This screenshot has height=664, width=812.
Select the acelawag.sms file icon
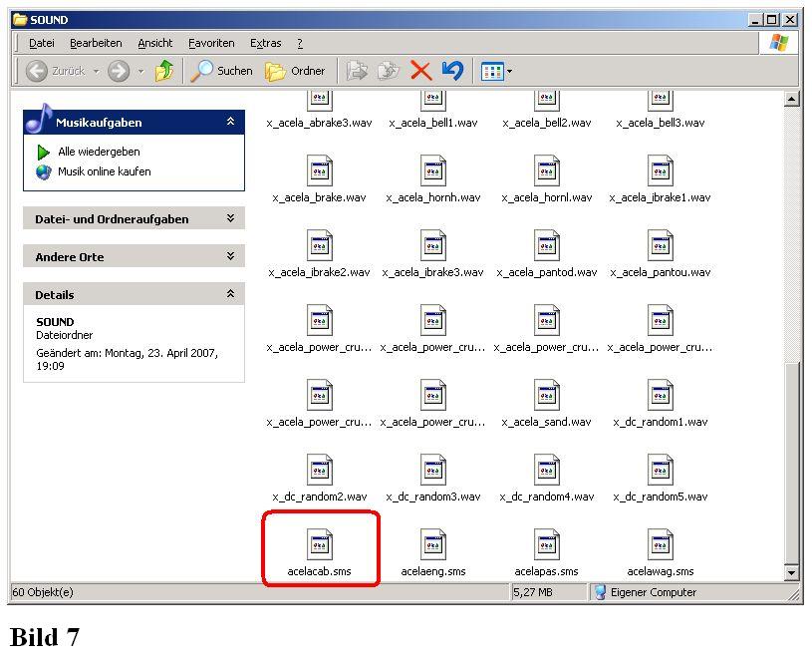(x=661, y=545)
